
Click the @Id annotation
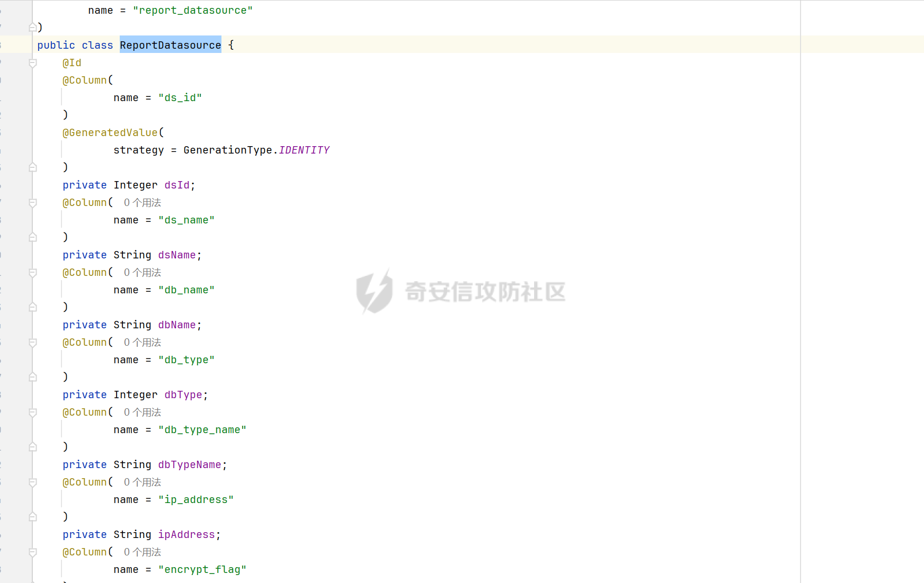(x=72, y=63)
